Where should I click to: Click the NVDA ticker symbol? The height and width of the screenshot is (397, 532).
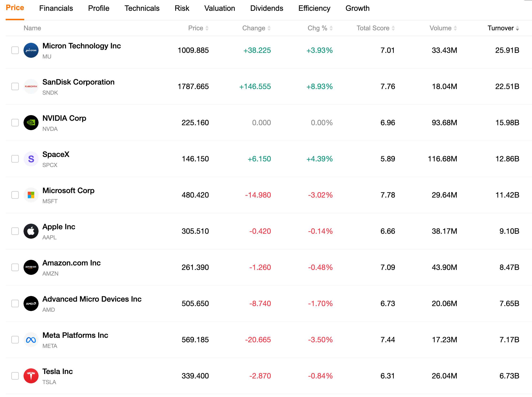click(x=50, y=129)
